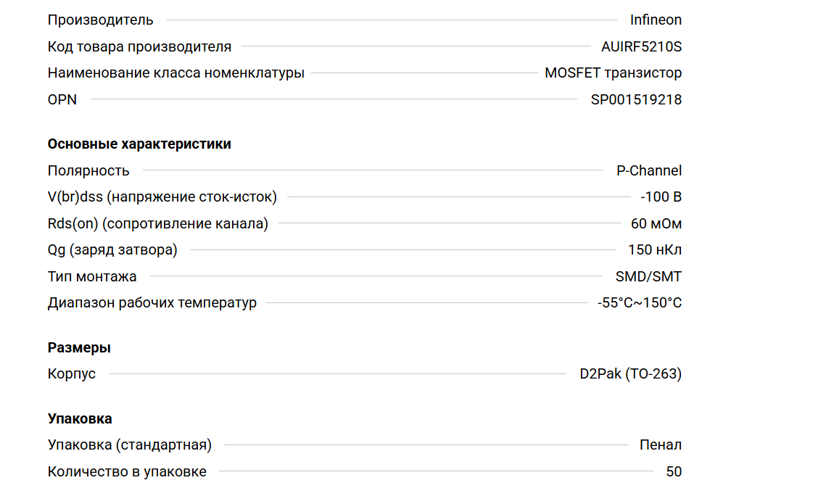Click the P-Channel polarity value
This screenshot has width=818, height=504.
coord(649,171)
